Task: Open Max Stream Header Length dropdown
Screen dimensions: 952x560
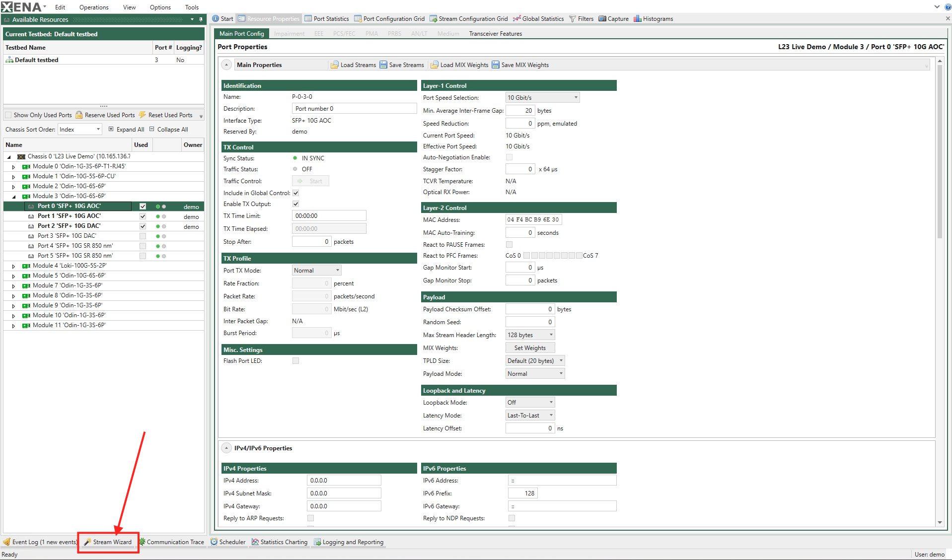Action: click(x=530, y=335)
